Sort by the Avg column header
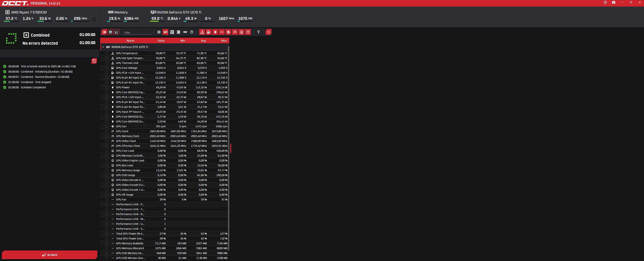Viewport: 644px width, 261px height. [203, 40]
